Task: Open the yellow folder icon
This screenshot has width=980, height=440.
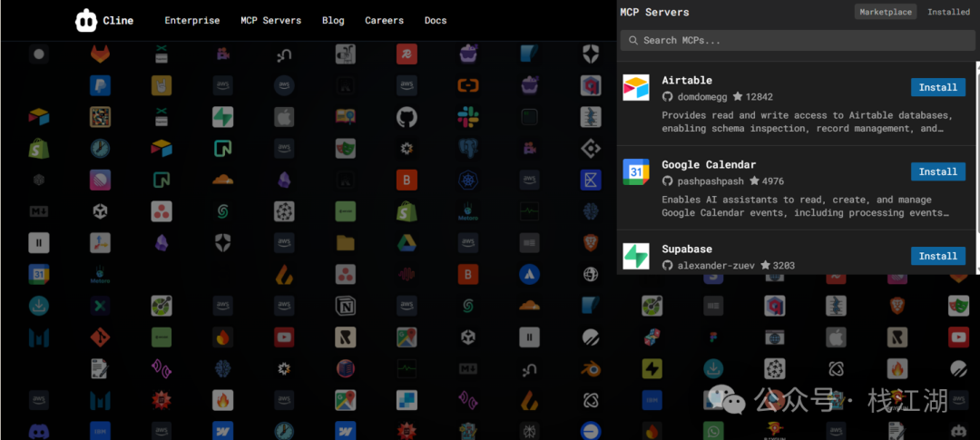Action: [x=345, y=242]
